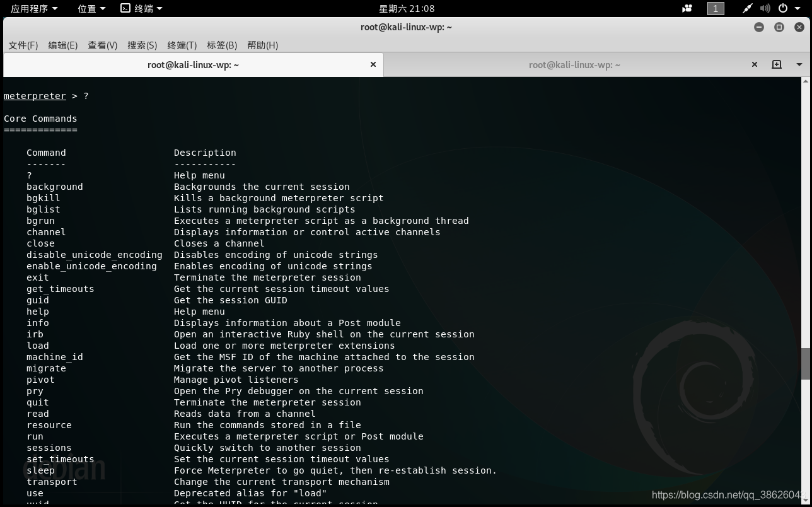Screen dimensions: 812x507
Task: Click 'Reads data from a channel' description
Action: pos(245,414)
